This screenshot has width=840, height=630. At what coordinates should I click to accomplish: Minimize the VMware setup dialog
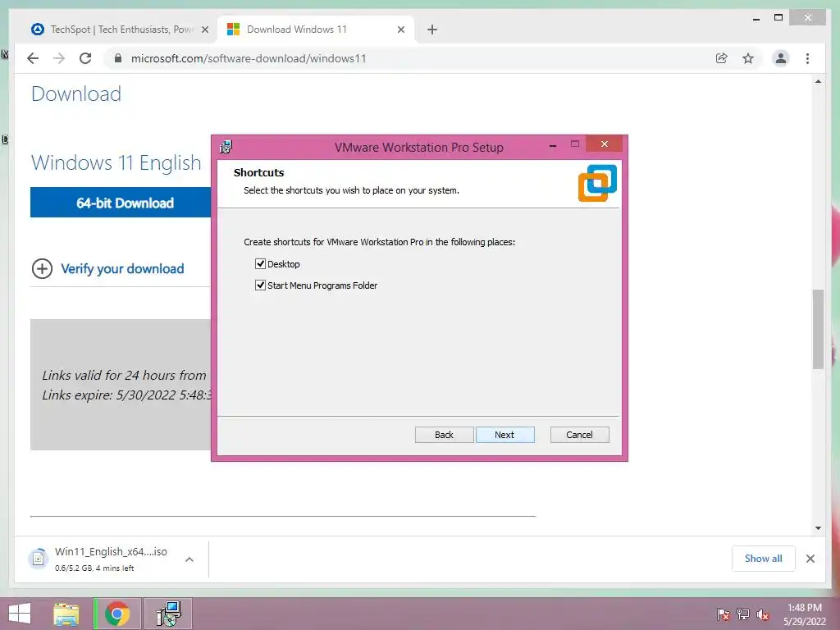[x=553, y=146]
